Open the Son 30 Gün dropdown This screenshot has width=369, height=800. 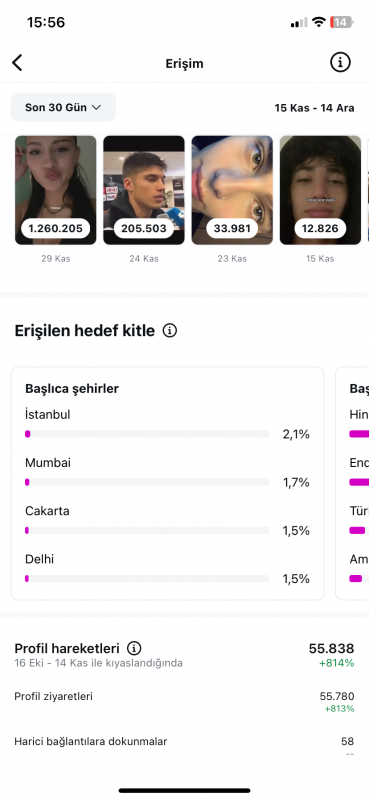tap(63, 107)
